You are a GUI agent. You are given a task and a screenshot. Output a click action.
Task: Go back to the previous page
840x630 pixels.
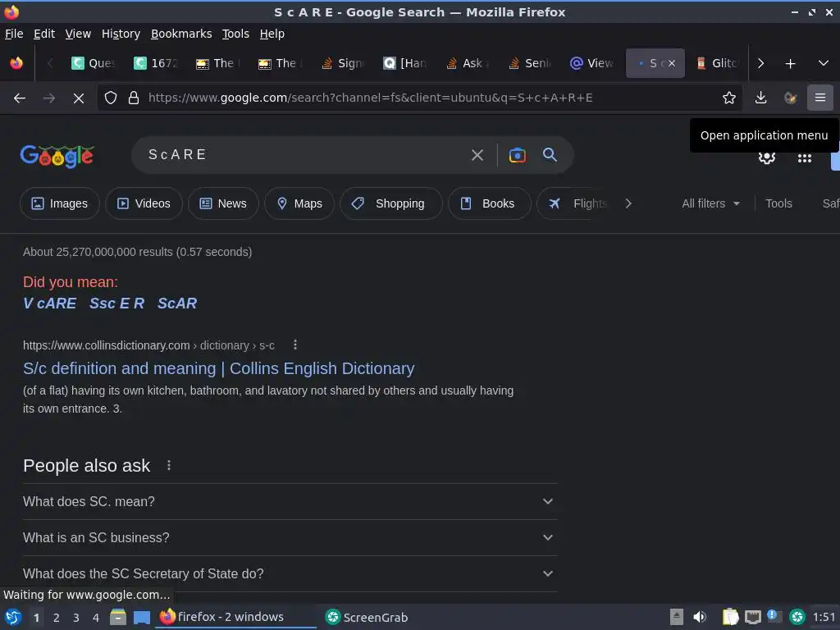click(20, 98)
